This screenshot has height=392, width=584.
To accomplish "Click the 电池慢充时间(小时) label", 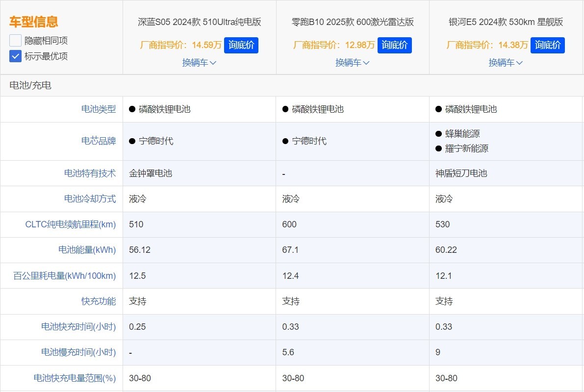I will 78,352.
